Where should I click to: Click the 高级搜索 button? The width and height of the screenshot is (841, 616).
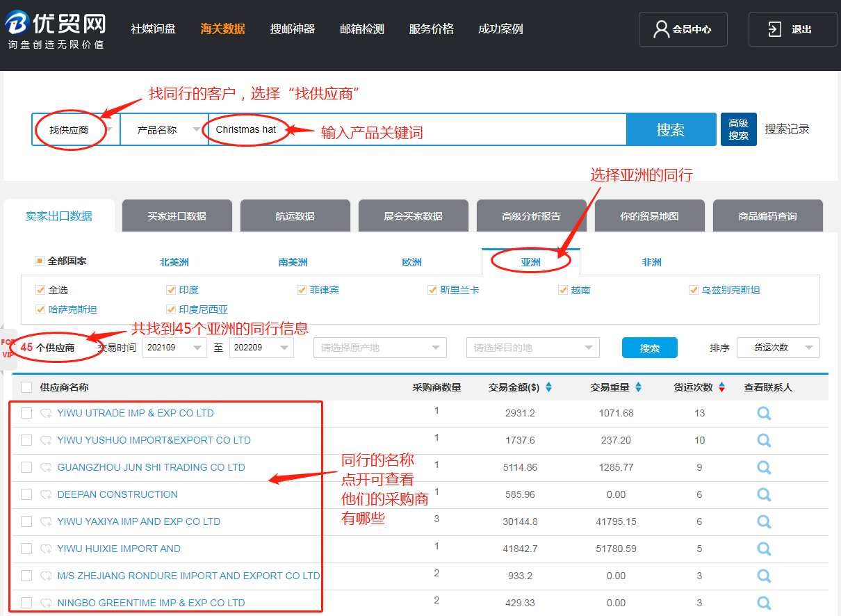738,129
